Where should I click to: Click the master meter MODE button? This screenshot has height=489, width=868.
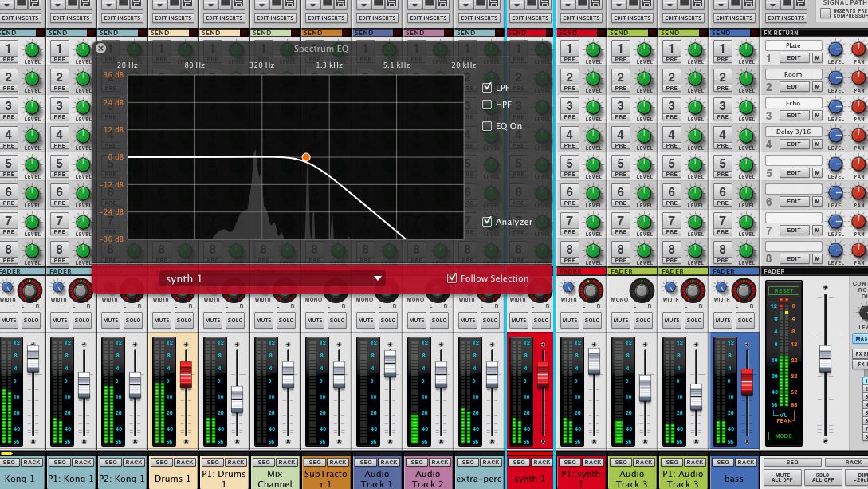pos(784,436)
